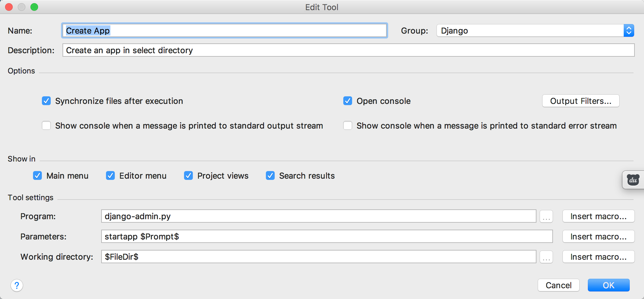
Task: Open the help question mark icon
Action: coord(17,285)
